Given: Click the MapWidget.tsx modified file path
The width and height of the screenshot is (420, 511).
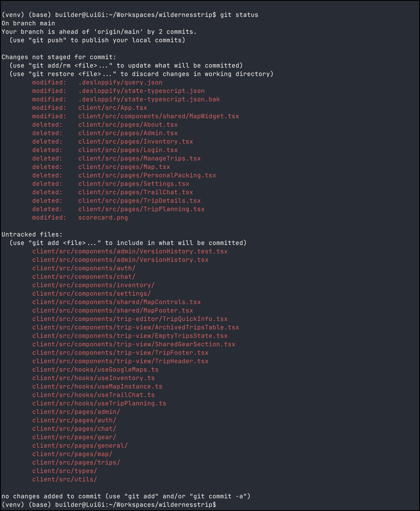Looking at the screenshot, I should tap(158, 116).
